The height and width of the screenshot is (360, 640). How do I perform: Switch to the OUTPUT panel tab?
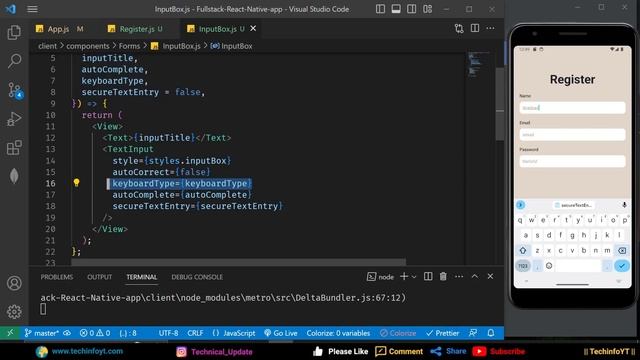[x=99, y=277]
